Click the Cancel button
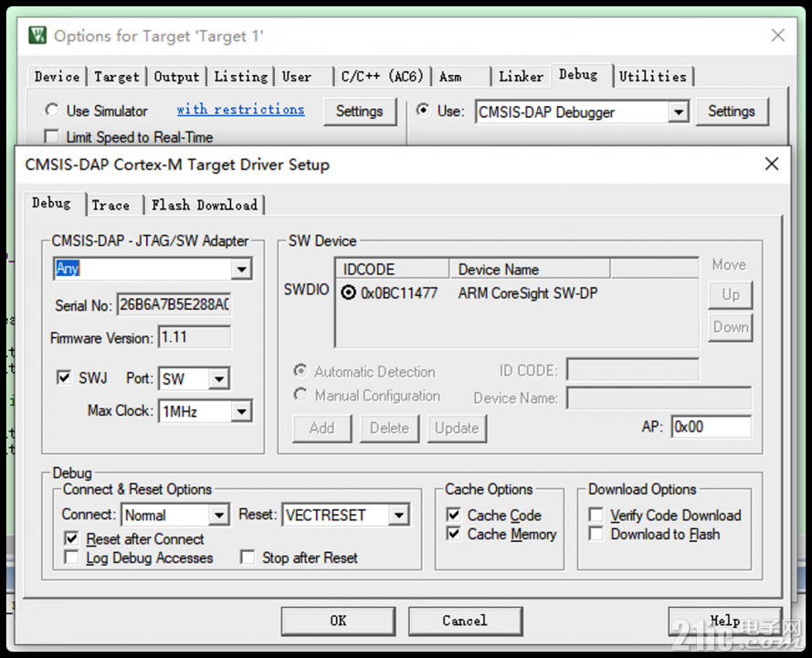 465,621
